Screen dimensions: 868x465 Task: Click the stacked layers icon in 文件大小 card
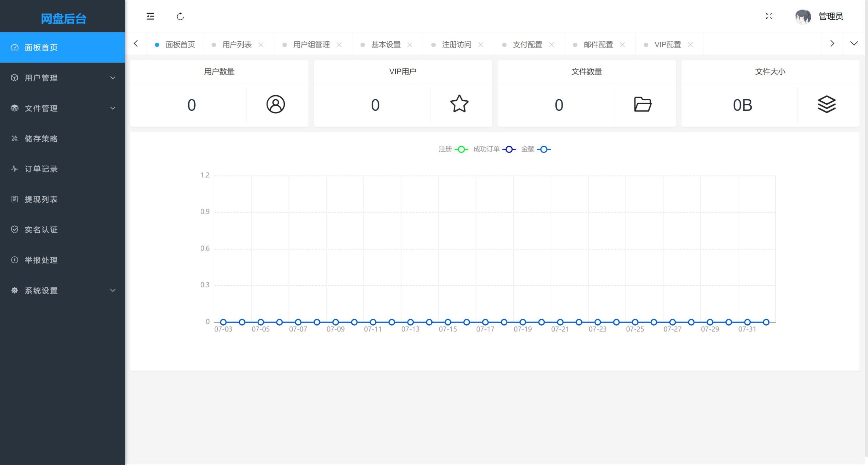point(827,104)
